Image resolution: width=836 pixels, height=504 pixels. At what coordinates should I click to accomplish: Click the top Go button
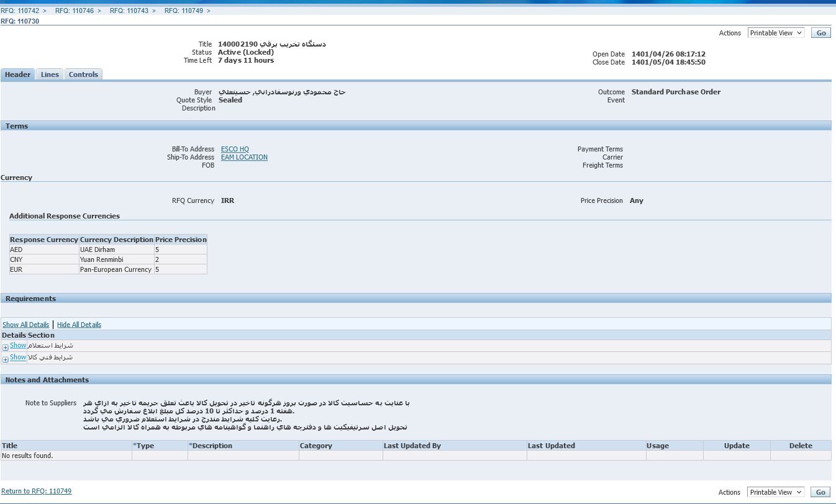[x=821, y=33]
